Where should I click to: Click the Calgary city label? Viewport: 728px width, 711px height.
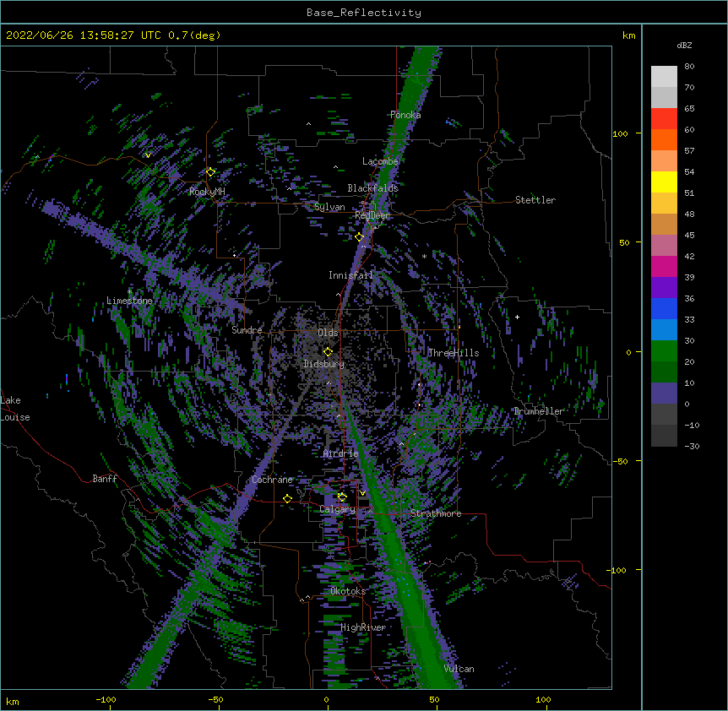pyautogui.click(x=338, y=509)
